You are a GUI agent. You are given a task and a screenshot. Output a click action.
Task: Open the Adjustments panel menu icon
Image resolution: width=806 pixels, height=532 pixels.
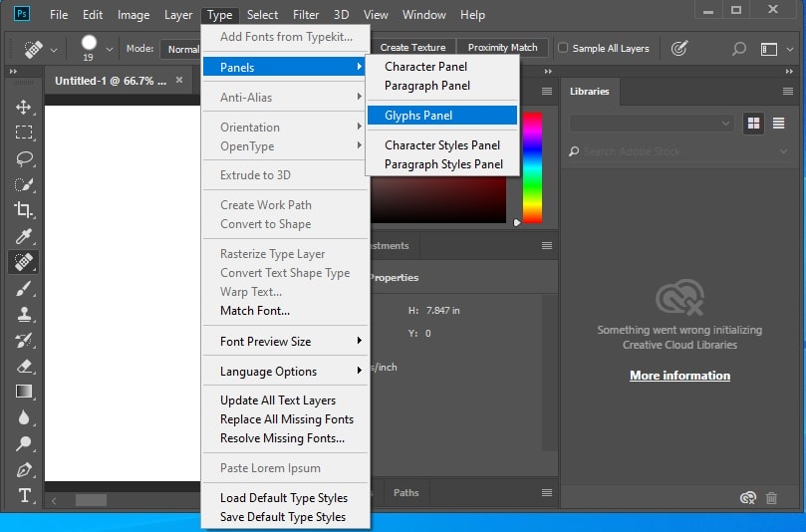pos(547,246)
